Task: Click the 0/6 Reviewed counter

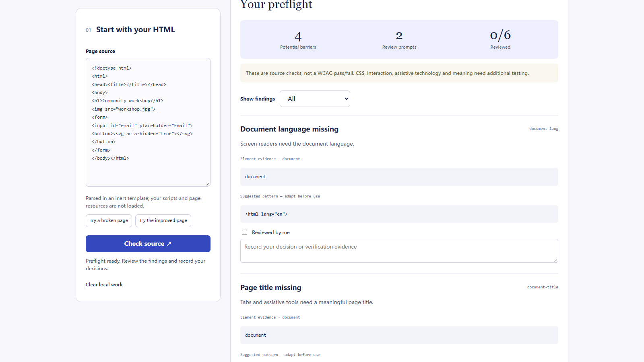Action: coord(500,40)
